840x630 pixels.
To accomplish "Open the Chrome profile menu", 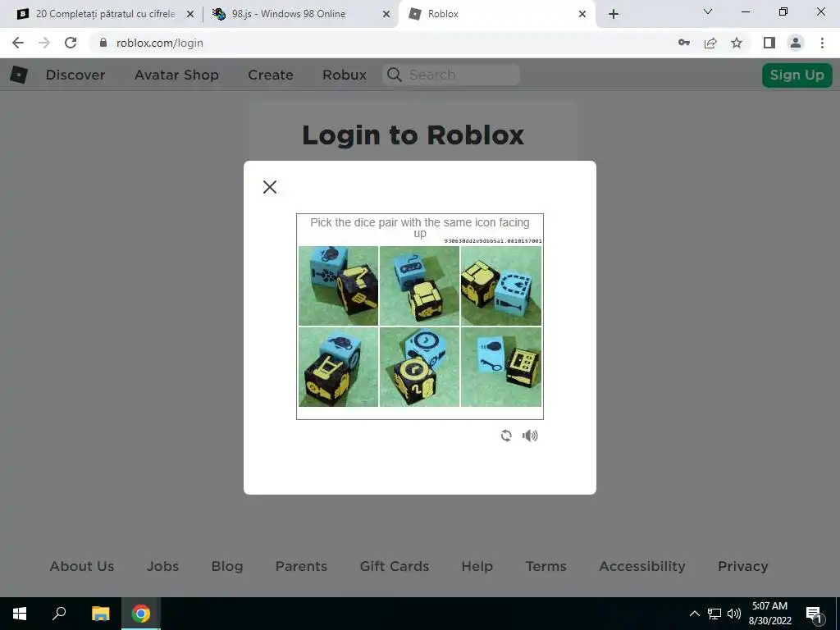I will (796, 43).
